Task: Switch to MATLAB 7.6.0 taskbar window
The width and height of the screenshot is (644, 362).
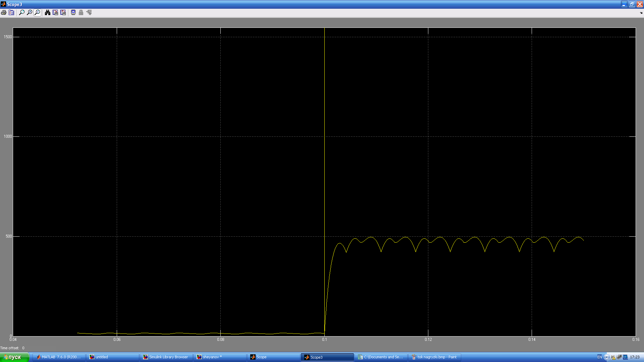Action: [59, 357]
